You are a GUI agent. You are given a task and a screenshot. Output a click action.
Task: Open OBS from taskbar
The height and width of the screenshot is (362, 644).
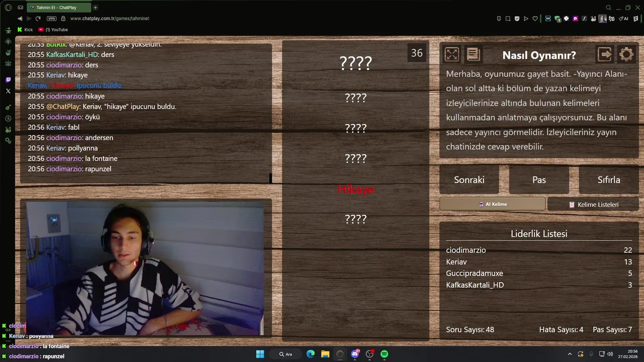click(370, 354)
